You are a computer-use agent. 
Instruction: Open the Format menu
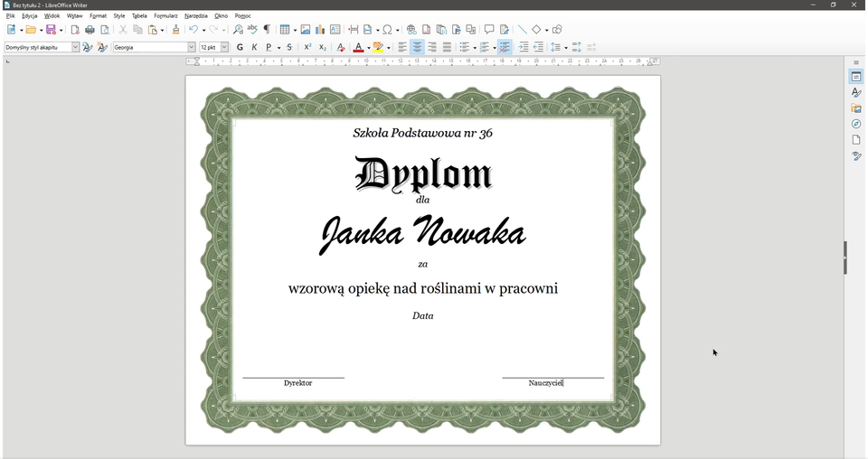(x=98, y=15)
